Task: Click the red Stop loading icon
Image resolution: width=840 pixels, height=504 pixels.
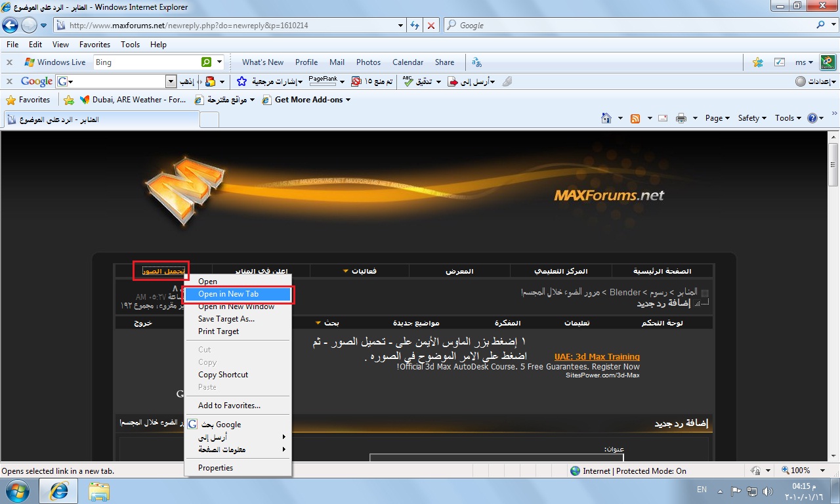Action: [431, 26]
